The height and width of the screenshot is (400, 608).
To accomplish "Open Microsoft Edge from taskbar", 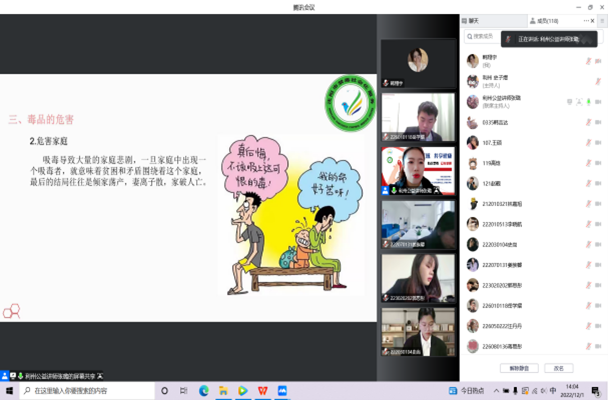I will pyautogui.click(x=204, y=390).
